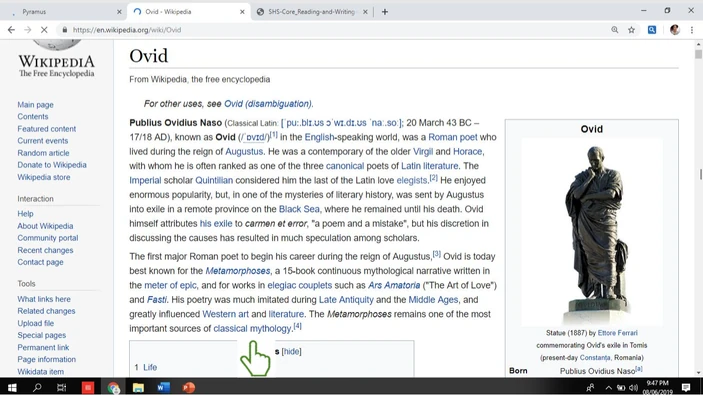This screenshot has width=703, height=395.
Task: Open the Help sidebar link
Action: [x=25, y=213]
